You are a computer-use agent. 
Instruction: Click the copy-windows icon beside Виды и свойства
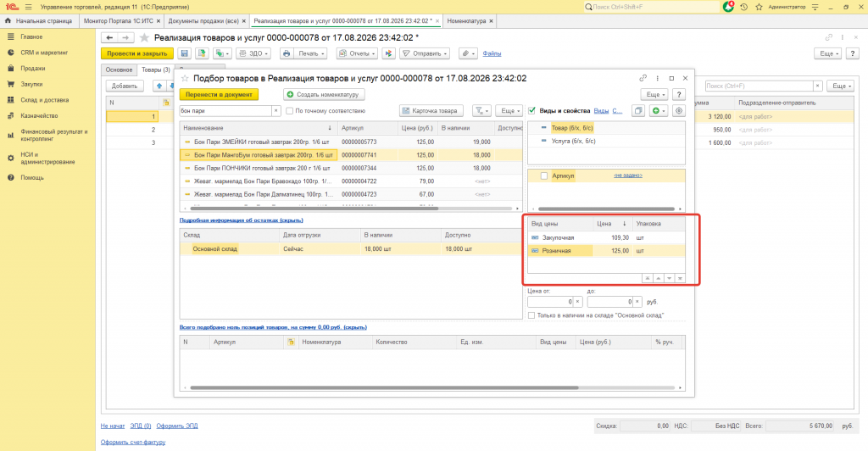tap(638, 111)
